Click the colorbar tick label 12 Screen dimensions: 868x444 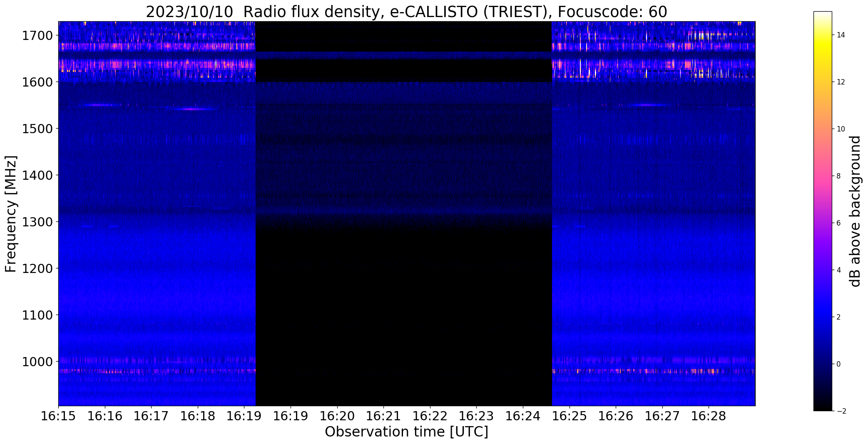click(841, 82)
